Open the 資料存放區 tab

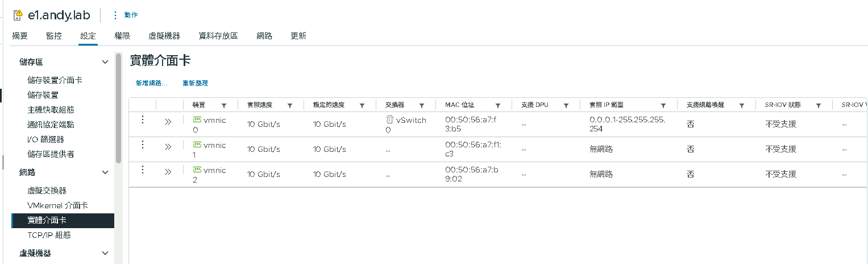pos(218,36)
